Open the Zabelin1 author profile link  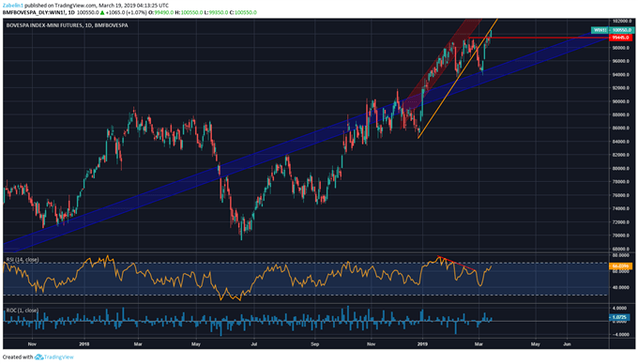12,6
